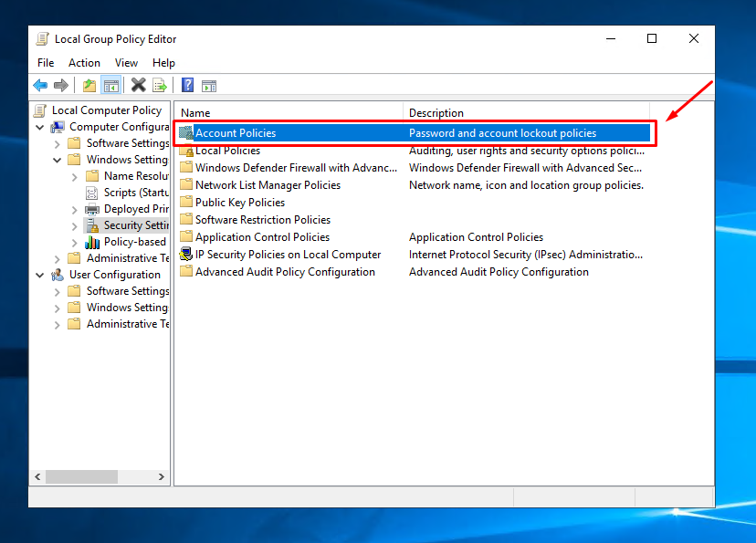The height and width of the screenshot is (543, 756).
Task: Click the Deployed Printers printer icon
Action: [x=92, y=209]
